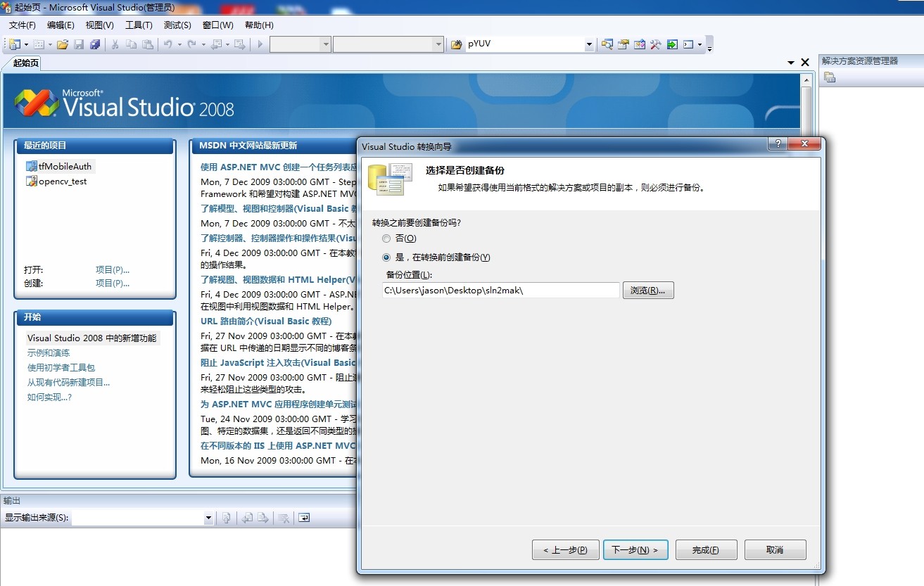Click the Navigate Backward toolbar icon
The height and width of the screenshot is (586, 924).
click(x=216, y=44)
